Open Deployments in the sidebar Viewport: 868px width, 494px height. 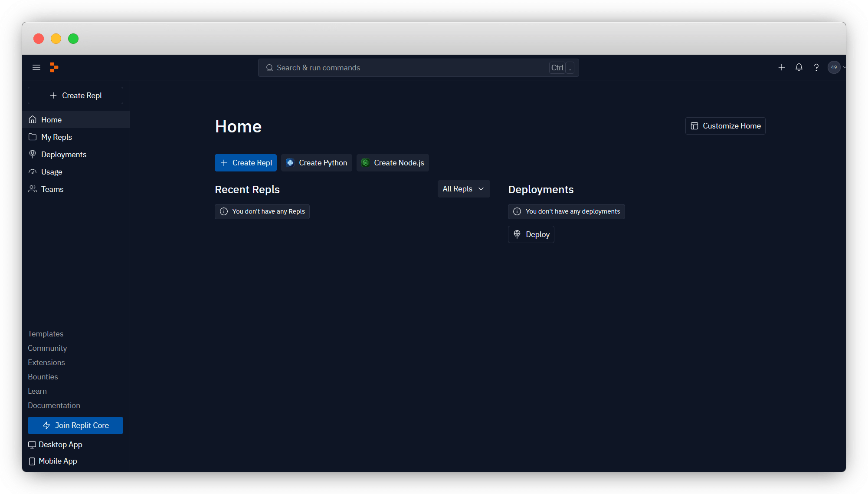[76, 154]
